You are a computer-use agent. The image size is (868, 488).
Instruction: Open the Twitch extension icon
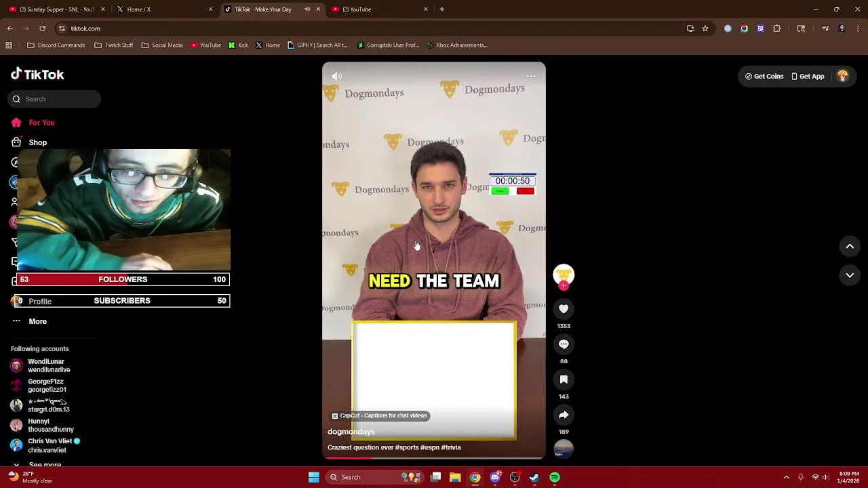(x=760, y=28)
